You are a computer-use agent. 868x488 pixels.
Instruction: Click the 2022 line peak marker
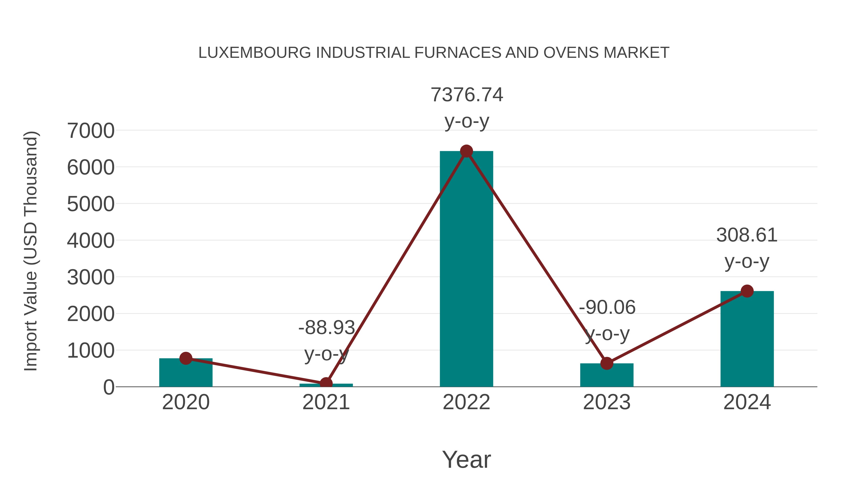(x=466, y=151)
